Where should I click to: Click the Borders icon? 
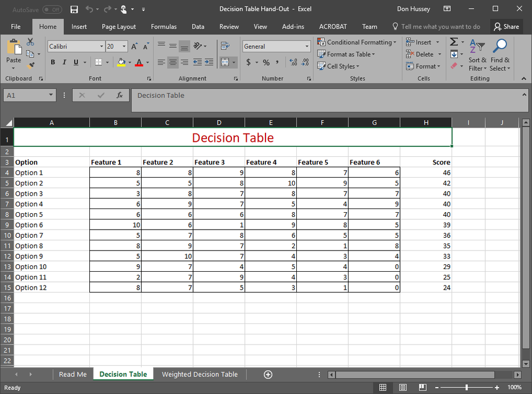(x=98, y=62)
